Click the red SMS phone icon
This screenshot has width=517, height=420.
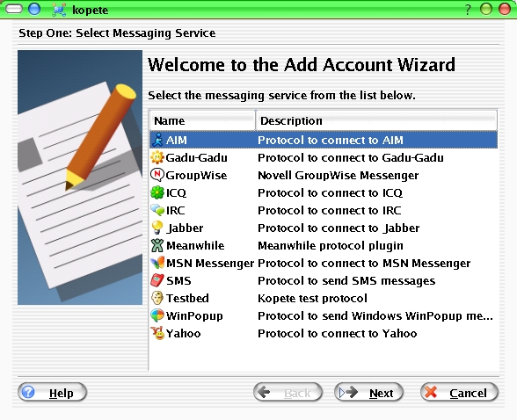(x=157, y=280)
